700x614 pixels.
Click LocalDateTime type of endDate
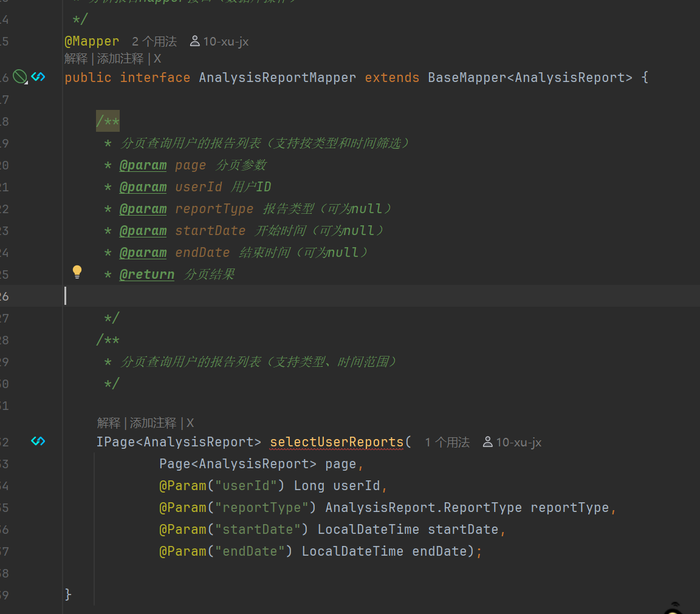pos(352,551)
